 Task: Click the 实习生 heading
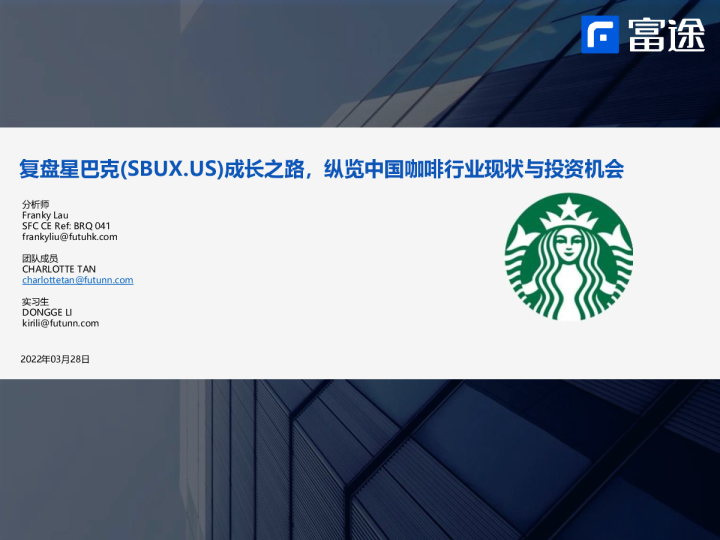35,302
